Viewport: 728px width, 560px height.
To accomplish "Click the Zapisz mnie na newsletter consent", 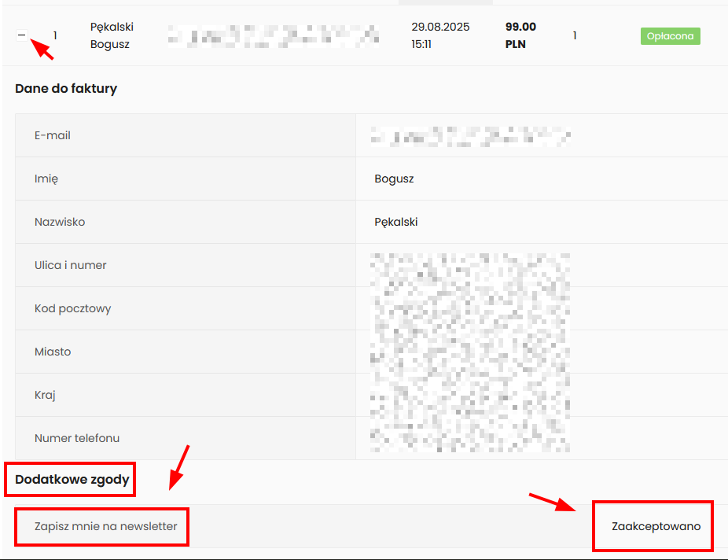I will [x=105, y=526].
